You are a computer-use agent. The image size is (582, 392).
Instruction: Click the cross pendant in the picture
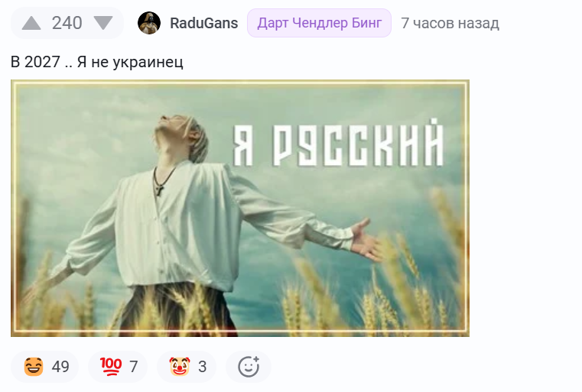(x=160, y=190)
